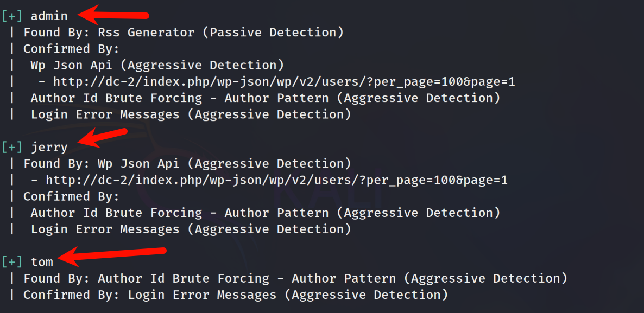
Task: Click admin's 'Confirmed By:' line
Action: 71,49
